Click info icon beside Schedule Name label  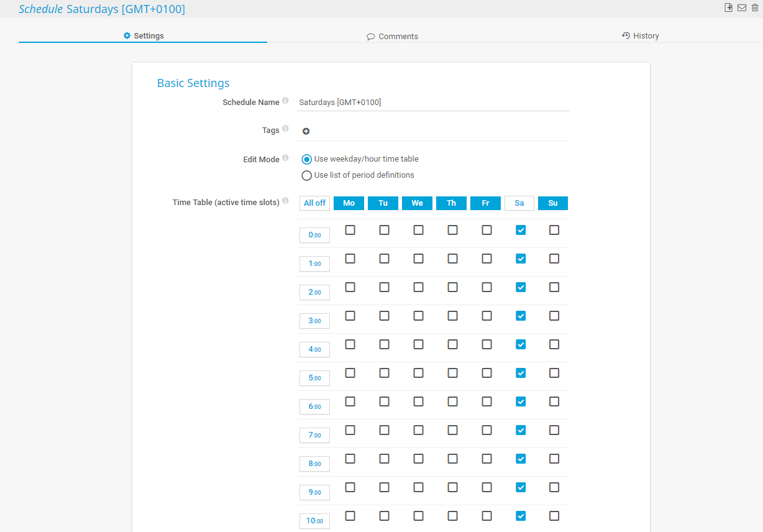285,101
